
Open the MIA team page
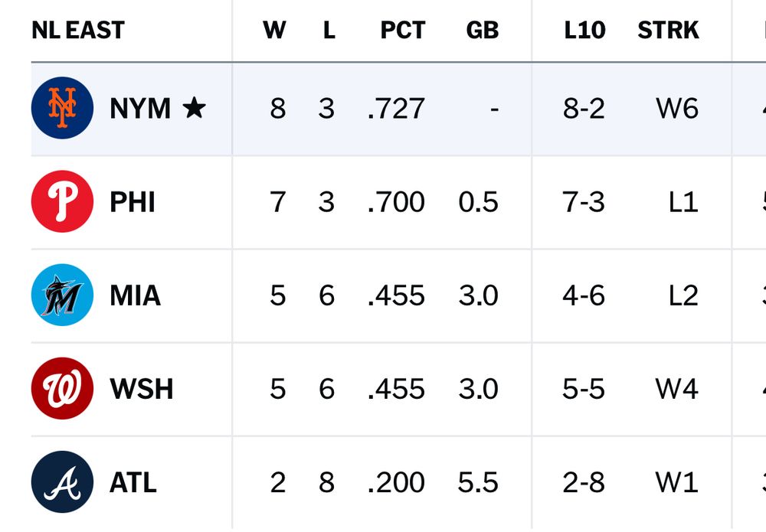135,295
